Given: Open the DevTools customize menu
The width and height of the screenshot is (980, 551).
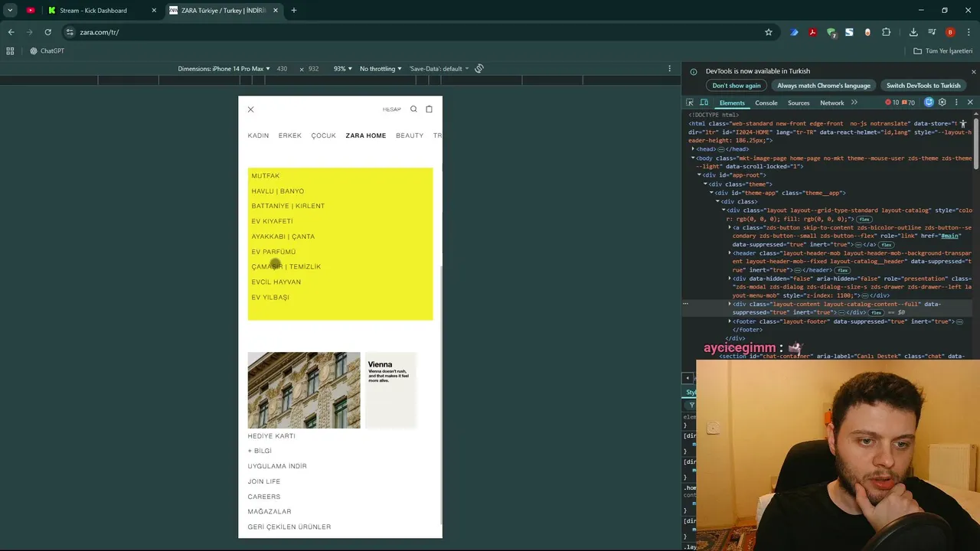Looking at the screenshot, I should point(956,103).
